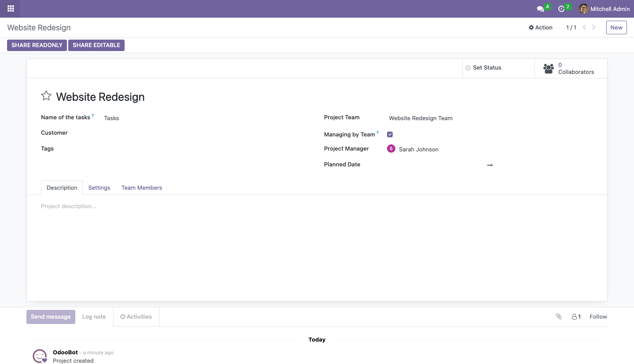634x364 pixels.
Task: Switch to the Description tab
Action: coord(62,188)
